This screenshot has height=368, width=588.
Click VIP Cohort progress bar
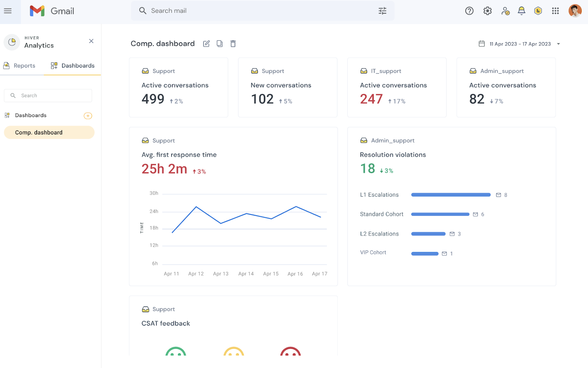pos(425,254)
